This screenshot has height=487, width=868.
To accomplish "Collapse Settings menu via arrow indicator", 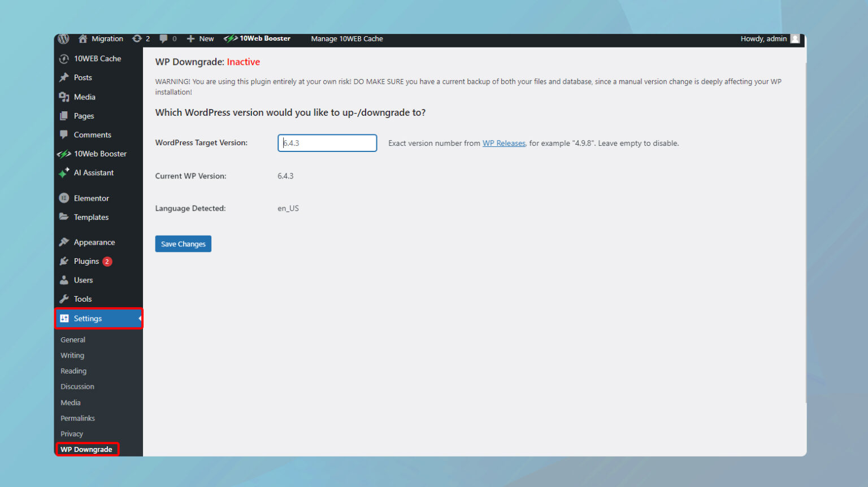I will (140, 319).
